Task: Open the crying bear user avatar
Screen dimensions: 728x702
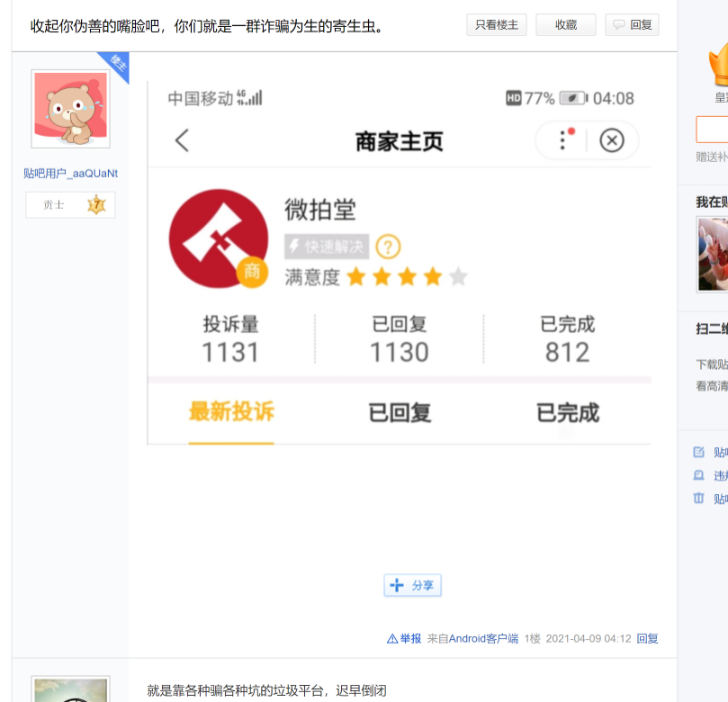Action: pyautogui.click(x=70, y=109)
